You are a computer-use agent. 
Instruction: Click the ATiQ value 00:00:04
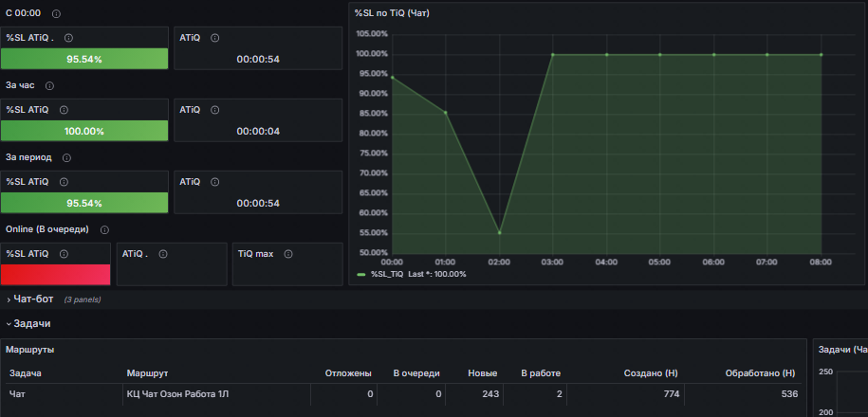(258, 131)
